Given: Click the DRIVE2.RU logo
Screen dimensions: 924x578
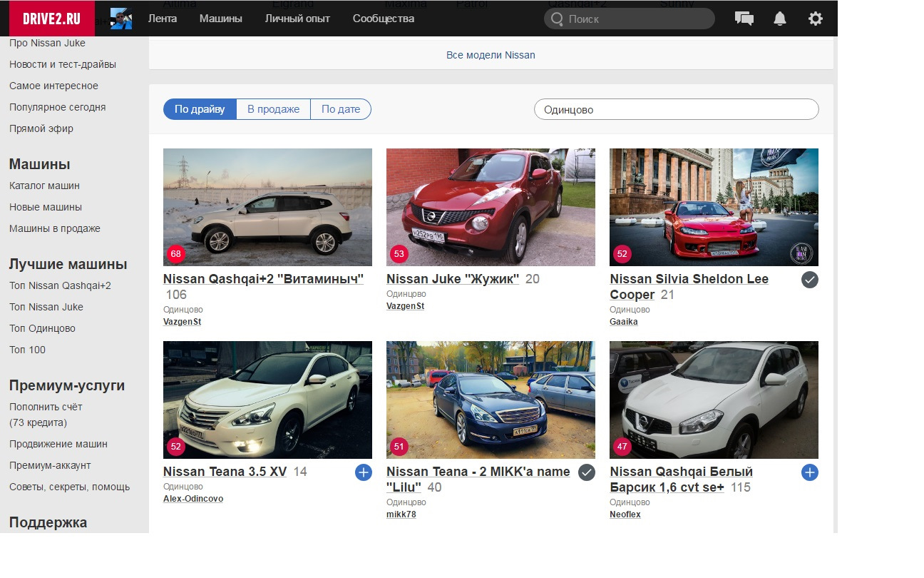Looking at the screenshot, I should point(52,19).
